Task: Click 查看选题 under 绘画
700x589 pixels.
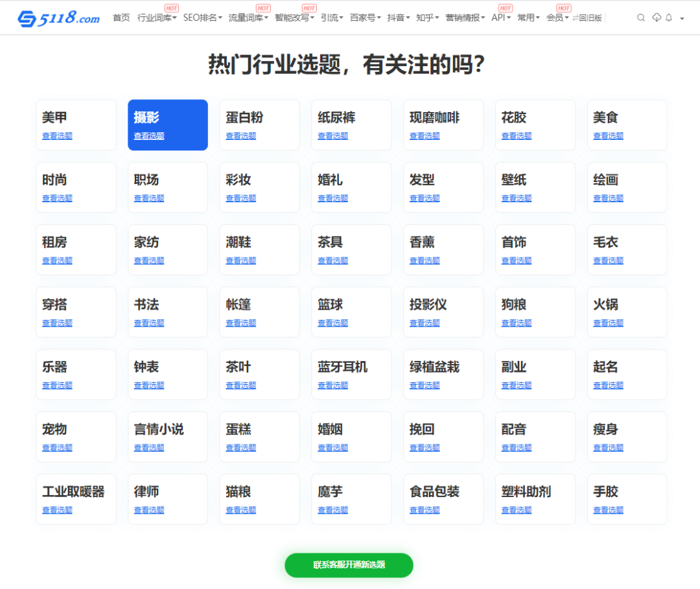Action: 608,198
